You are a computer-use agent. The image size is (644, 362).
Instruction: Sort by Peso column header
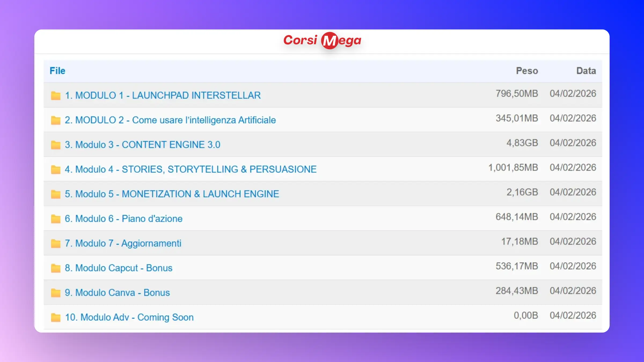coord(527,71)
